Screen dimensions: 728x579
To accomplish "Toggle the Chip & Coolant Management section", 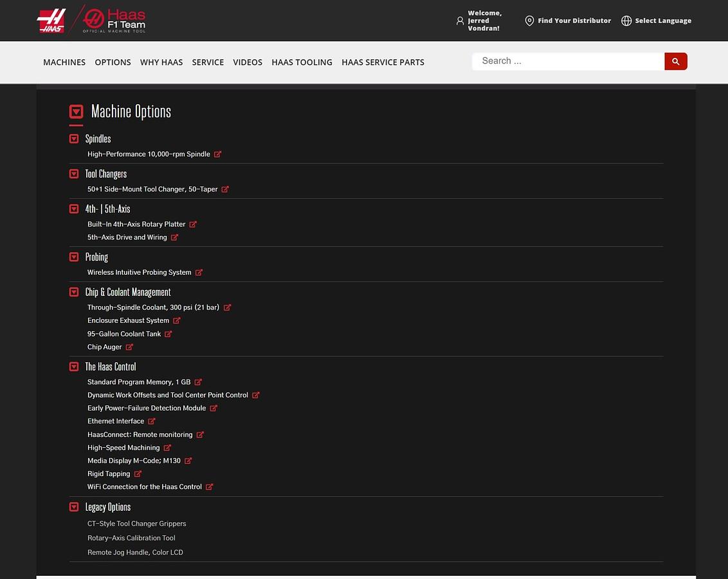I will (x=74, y=292).
